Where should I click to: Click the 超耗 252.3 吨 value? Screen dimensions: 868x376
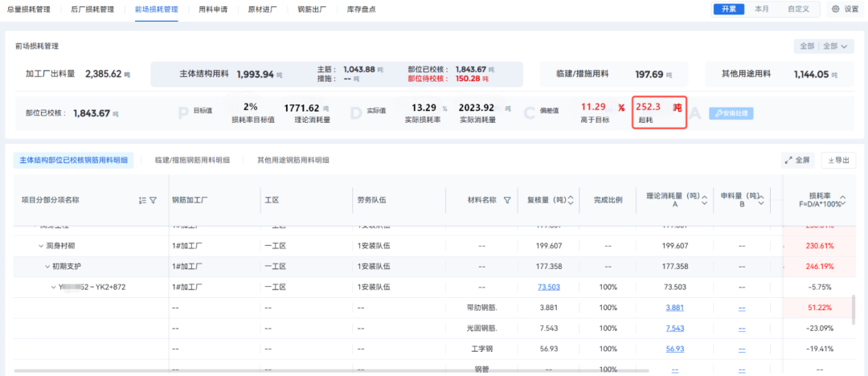pos(659,112)
